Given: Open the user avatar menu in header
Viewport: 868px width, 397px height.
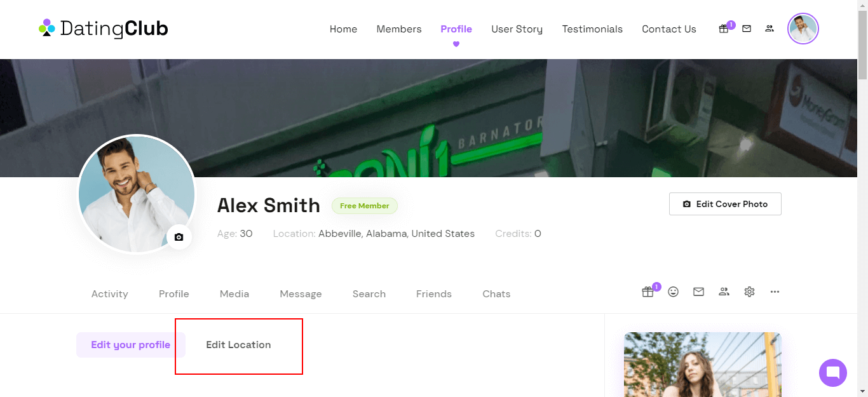Looking at the screenshot, I should (x=803, y=29).
